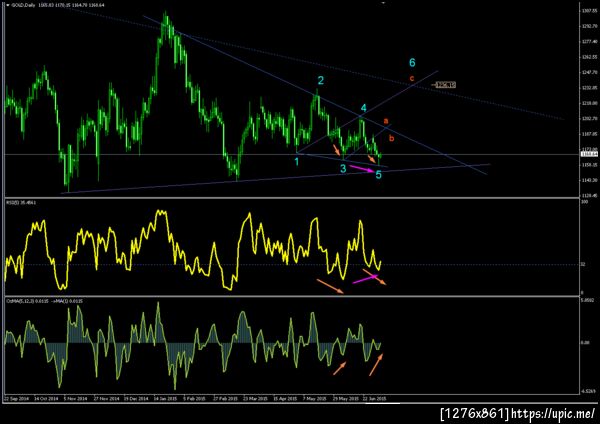Select the cyan wave label 4
This screenshot has width=600, height=424.
(x=364, y=108)
